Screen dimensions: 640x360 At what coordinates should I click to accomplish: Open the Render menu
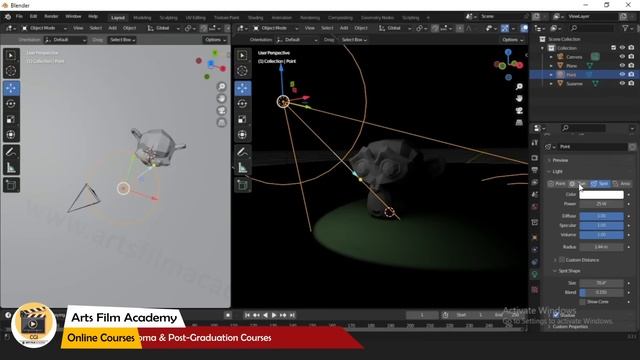point(51,17)
